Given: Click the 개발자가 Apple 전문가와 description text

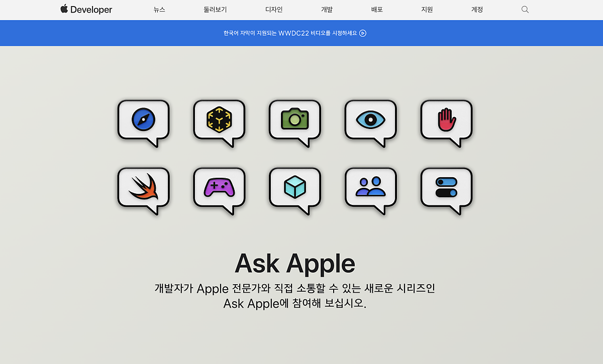Looking at the screenshot, I should 295,296.
